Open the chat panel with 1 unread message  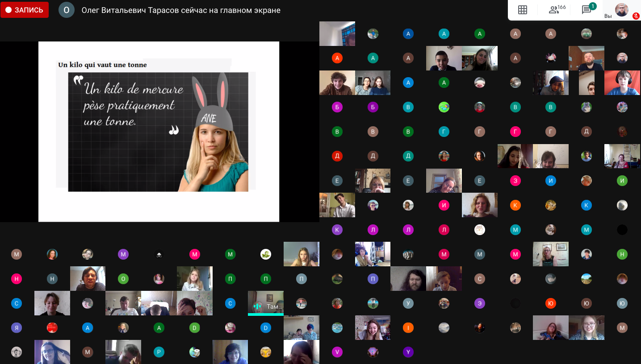[x=587, y=10]
